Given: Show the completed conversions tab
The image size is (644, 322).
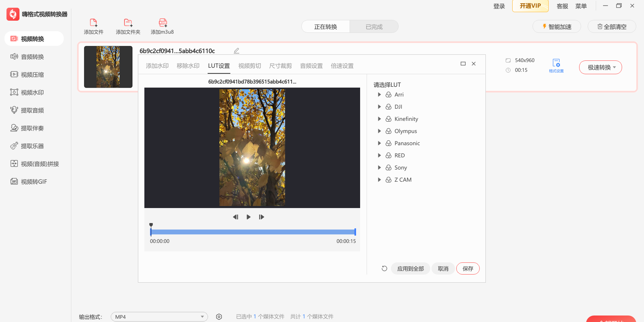Looking at the screenshot, I should [x=374, y=27].
